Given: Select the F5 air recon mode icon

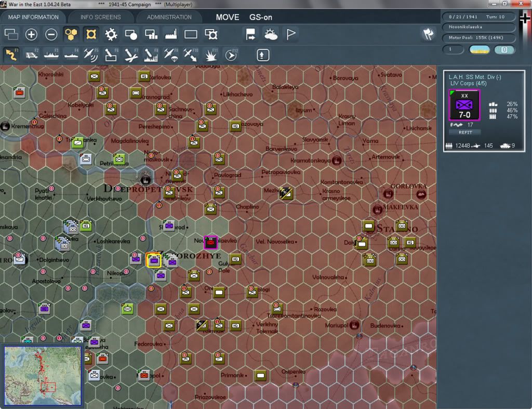Looking at the screenshot, I should [91, 55].
